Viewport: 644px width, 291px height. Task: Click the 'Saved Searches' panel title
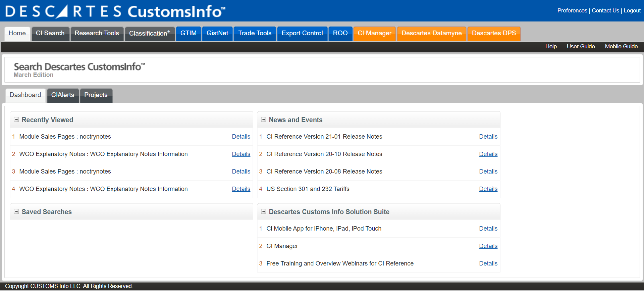click(47, 212)
